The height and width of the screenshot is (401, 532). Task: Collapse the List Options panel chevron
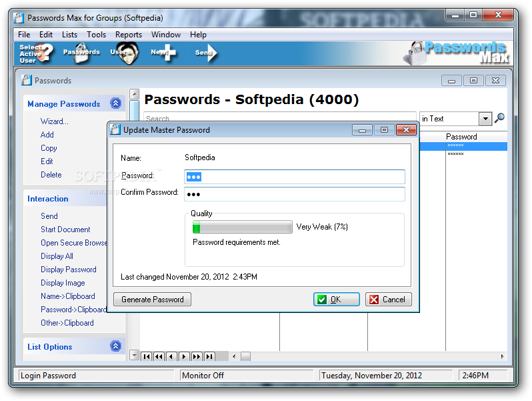click(x=116, y=346)
